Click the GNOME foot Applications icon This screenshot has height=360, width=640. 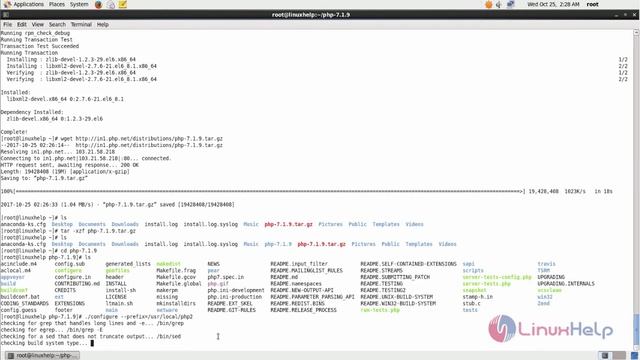tap(7, 4)
